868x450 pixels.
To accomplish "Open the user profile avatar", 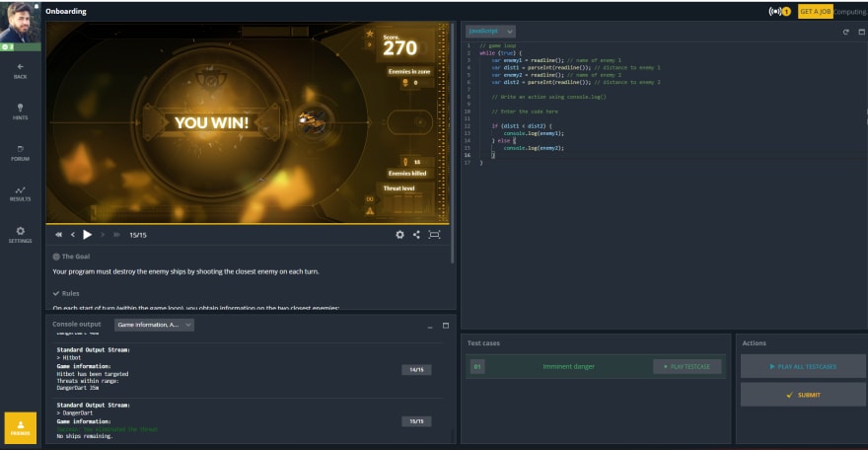I will 20,23.
